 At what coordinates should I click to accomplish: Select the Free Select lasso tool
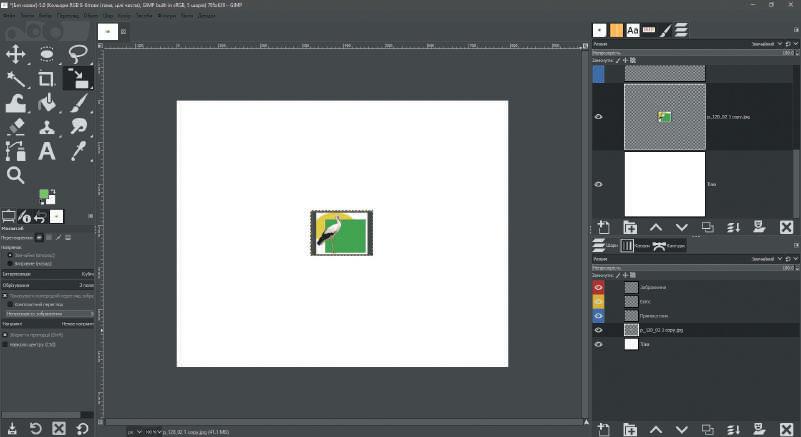pos(78,54)
